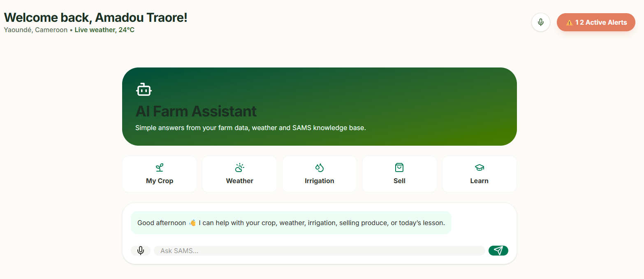Click the sprout icon above My Crop
The image size is (644, 279).
(160, 167)
